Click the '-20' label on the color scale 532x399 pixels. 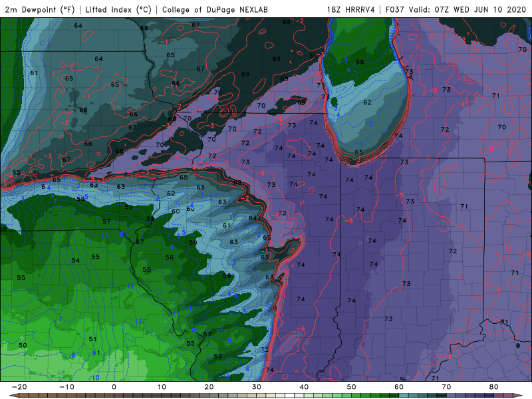[19, 387]
